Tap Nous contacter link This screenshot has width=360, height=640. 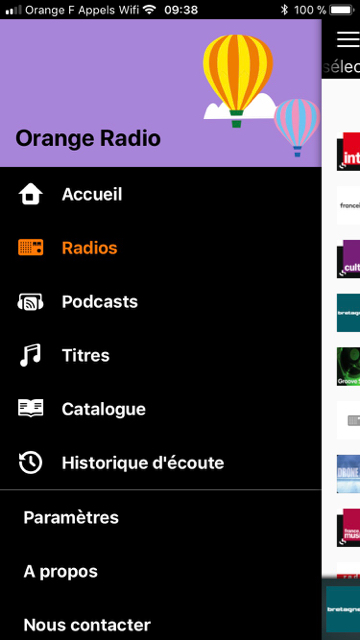(87, 625)
